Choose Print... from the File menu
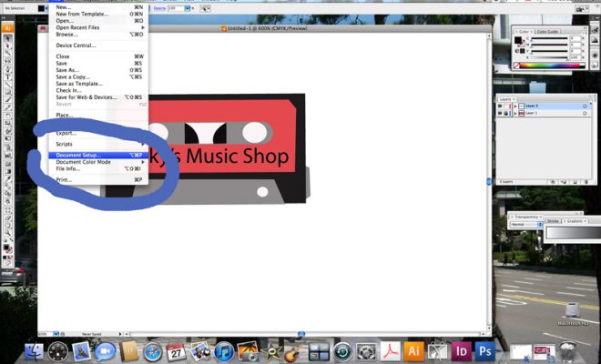601x364 pixels. point(98,179)
